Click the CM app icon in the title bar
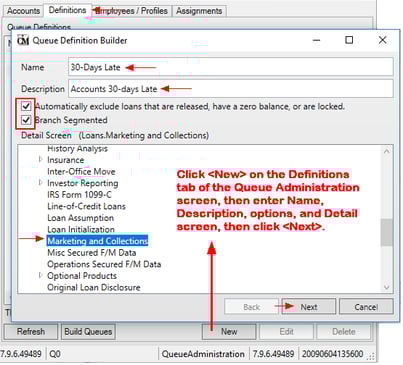The height and width of the screenshot is (365, 403). click(x=23, y=41)
